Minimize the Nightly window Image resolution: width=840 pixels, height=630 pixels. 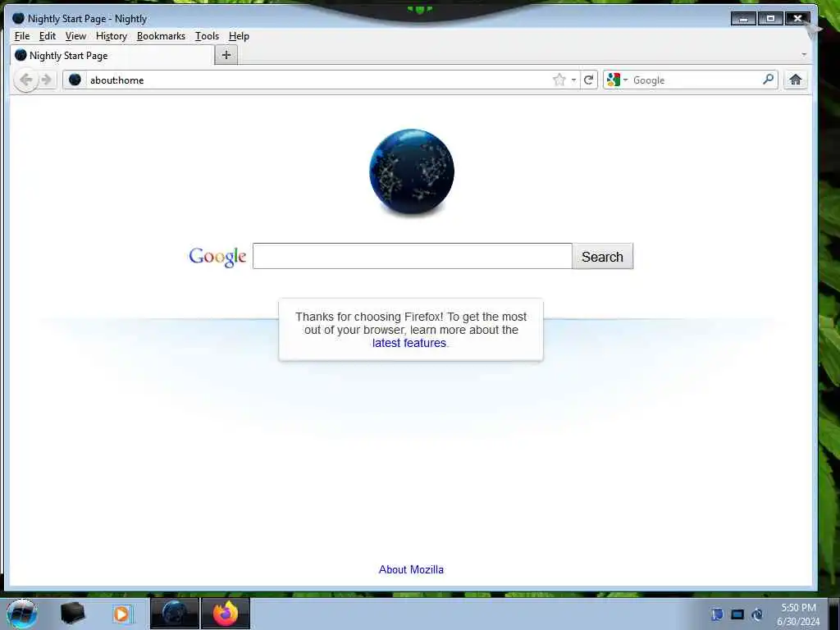(x=743, y=19)
